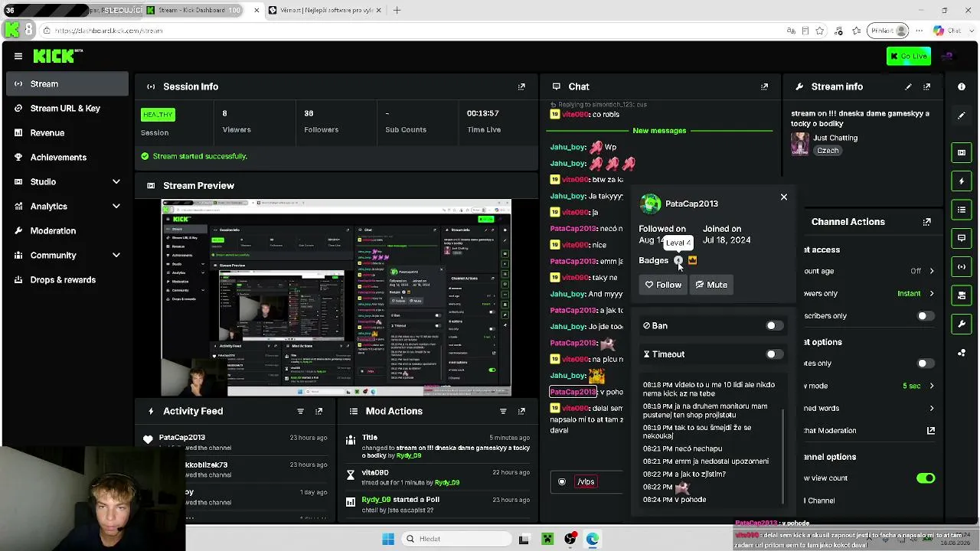Toggle the chat bubble icon in right sidebar
The width and height of the screenshot is (980, 551).
[x=962, y=238]
